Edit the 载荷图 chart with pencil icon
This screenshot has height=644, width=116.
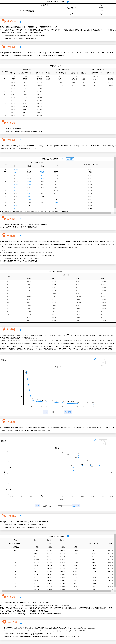[x=95, y=441]
